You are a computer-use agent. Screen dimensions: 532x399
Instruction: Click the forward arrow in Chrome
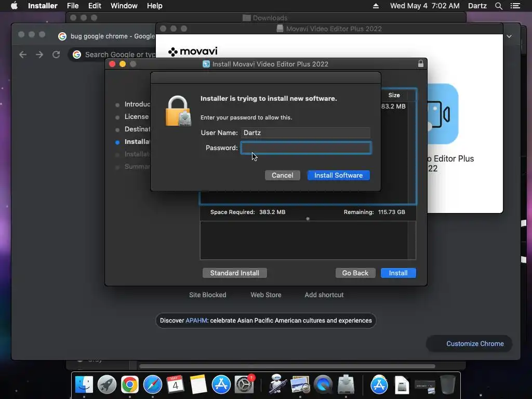point(39,55)
